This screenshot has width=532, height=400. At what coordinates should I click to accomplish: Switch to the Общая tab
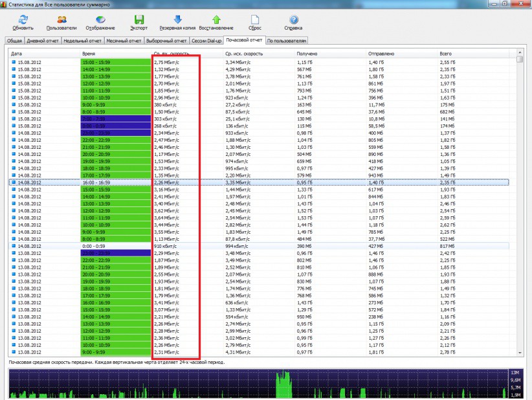pos(15,40)
